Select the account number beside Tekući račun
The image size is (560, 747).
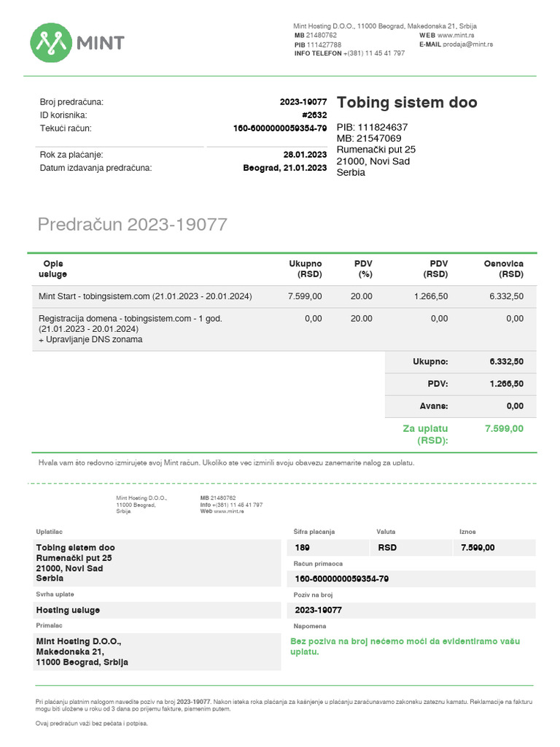pos(280,128)
